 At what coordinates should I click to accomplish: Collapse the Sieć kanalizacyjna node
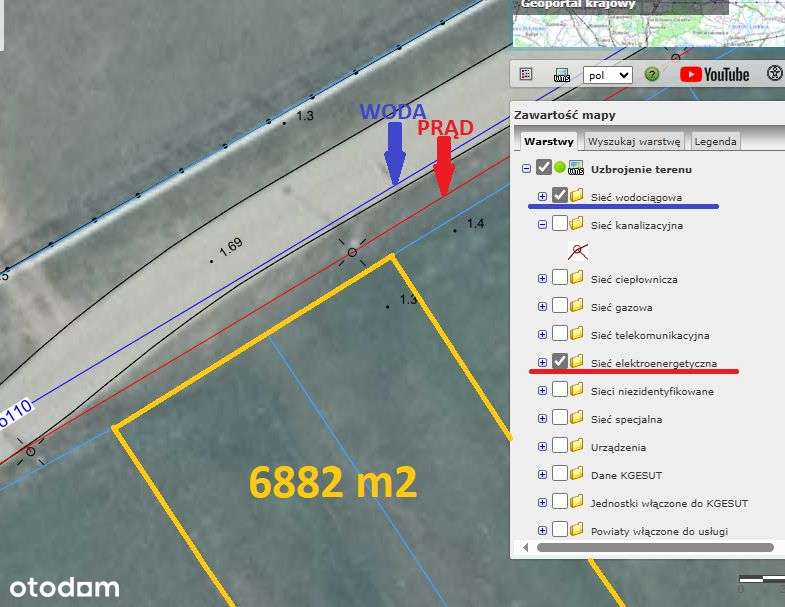[x=542, y=224]
